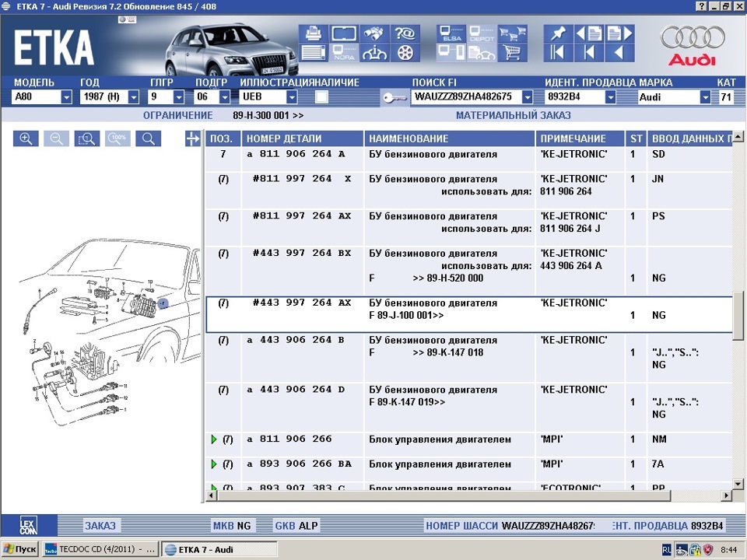Zoom out of the illustration
Image resolution: width=747 pixels, height=560 pixels.
(56, 138)
